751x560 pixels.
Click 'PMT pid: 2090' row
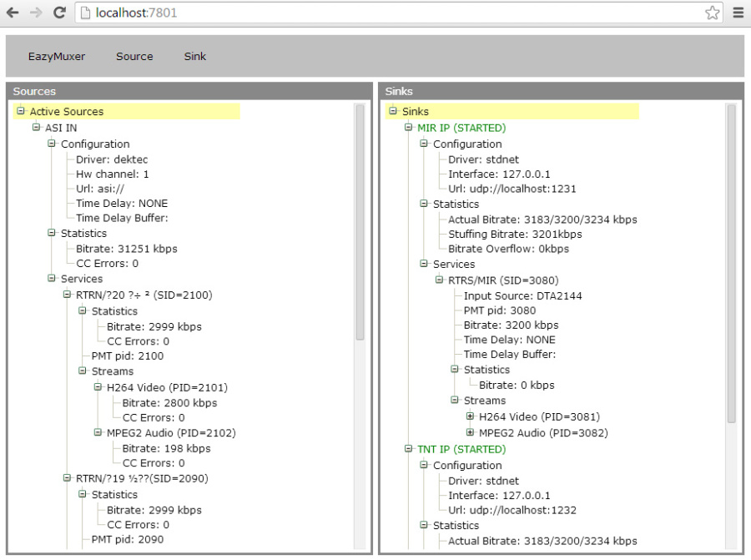tap(128, 539)
